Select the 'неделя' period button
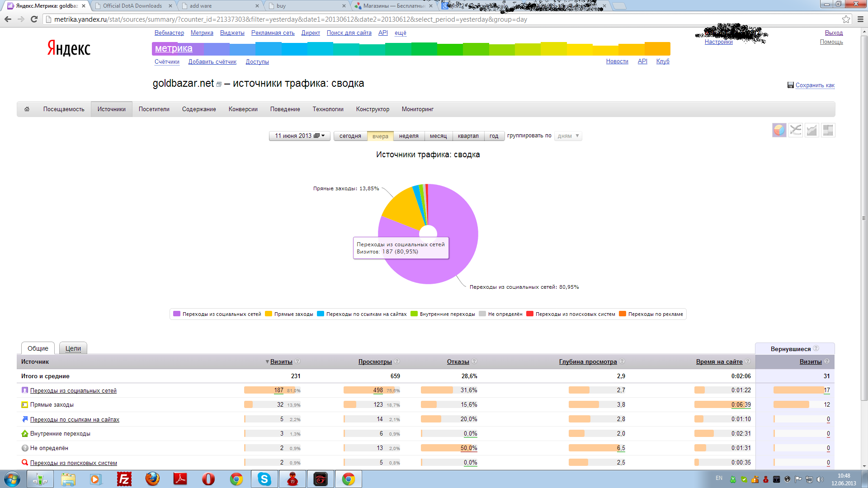The width and height of the screenshot is (868, 488). (409, 136)
